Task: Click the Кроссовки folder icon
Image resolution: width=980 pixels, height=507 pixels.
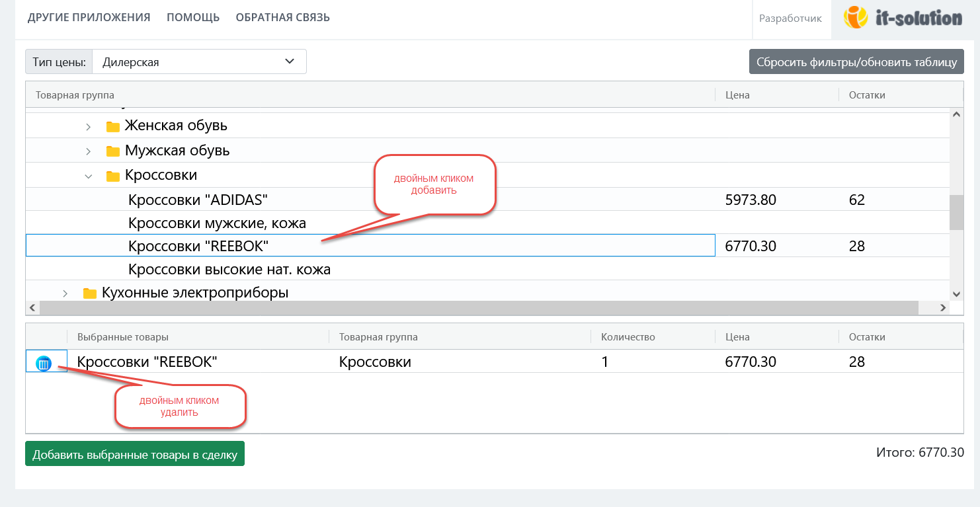Action: (113, 176)
